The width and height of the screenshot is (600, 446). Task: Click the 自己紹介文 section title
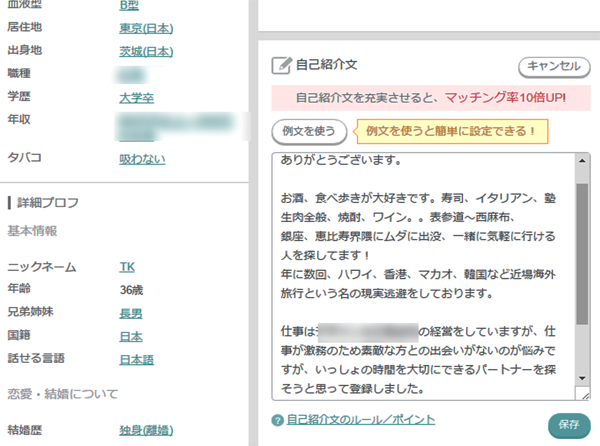click(326, 65)
